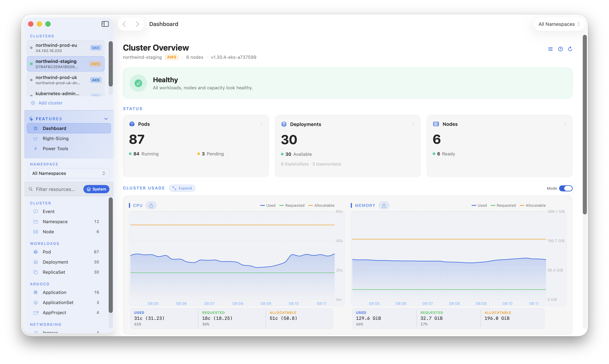The height and width of the screenshot is (364, 609).
Task: Click the Node sidebar icon
Action: [36, 232]
